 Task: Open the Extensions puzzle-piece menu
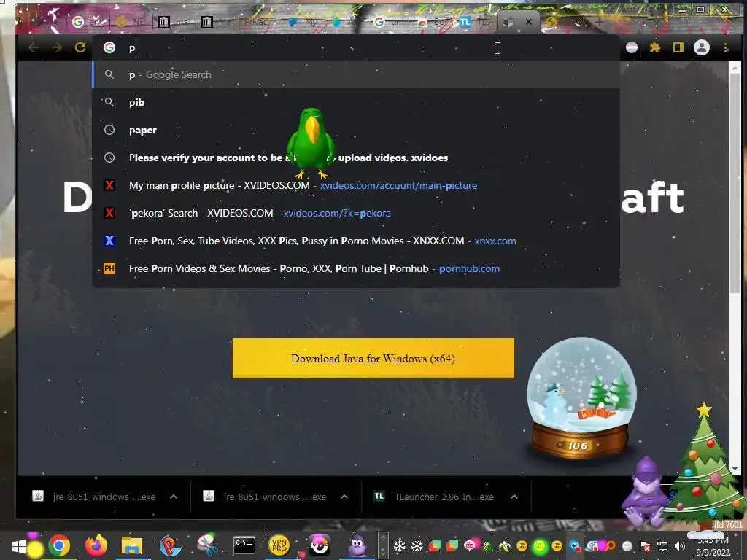pos(655,47)
